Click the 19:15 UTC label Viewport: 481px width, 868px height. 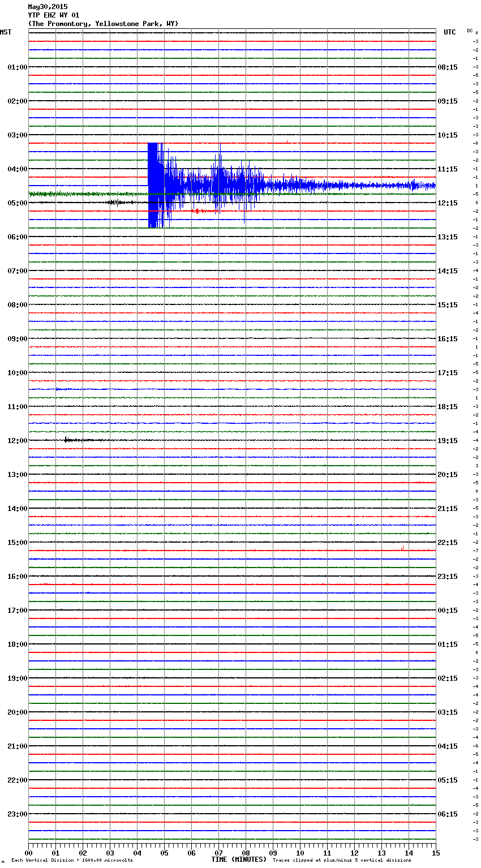click(x=448, y=441)
